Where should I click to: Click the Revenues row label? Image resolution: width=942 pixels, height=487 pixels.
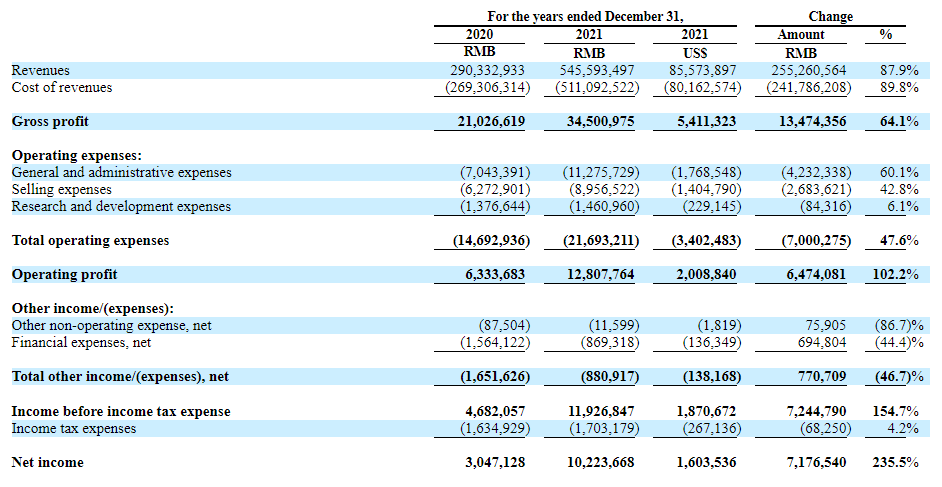[41, 71]
